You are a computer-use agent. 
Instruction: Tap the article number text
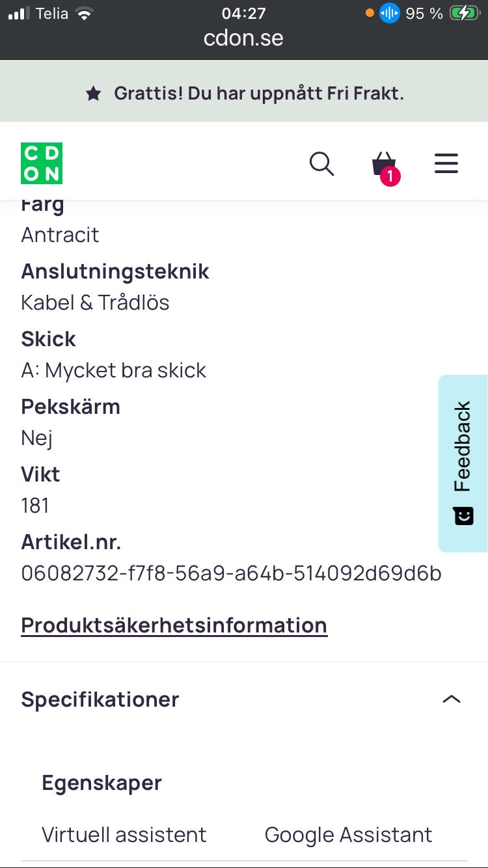click(x=231, y=573)
